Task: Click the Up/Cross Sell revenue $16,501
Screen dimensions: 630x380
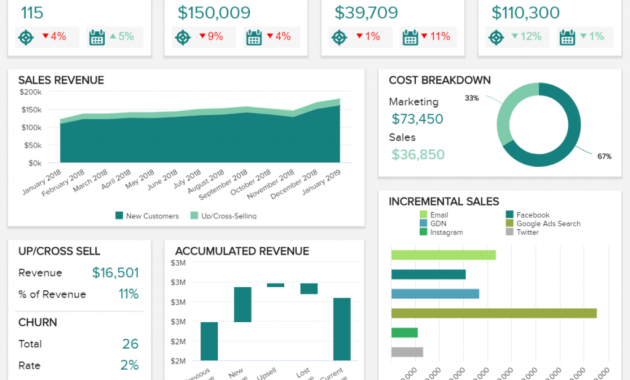Action: click(x=115, y=273)
